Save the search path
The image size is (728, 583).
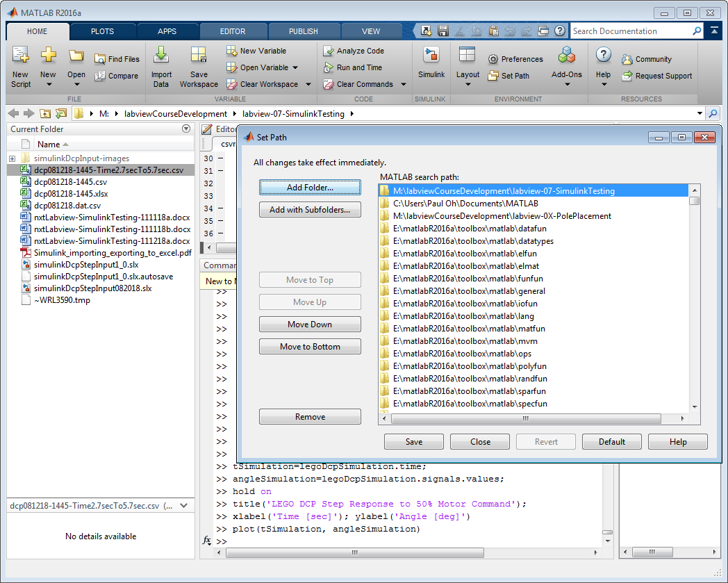[x=414, y=442]
